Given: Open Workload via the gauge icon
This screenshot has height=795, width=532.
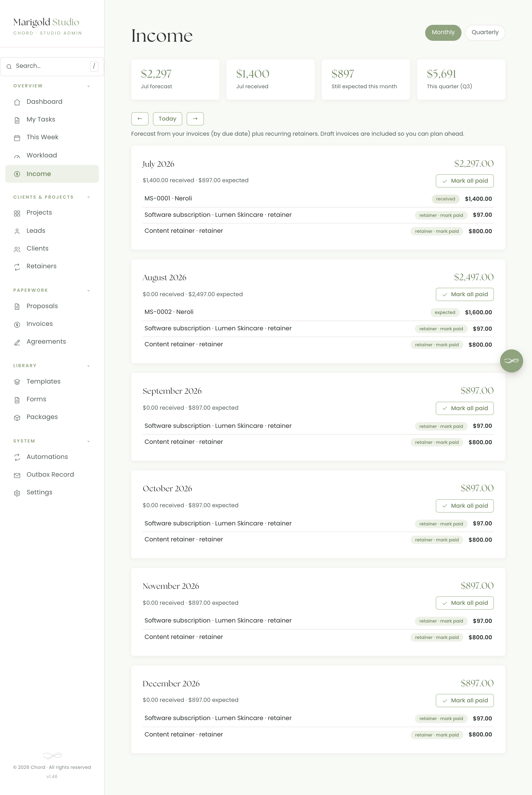Looking at the screenshot, I should click(x=17, y=156).
